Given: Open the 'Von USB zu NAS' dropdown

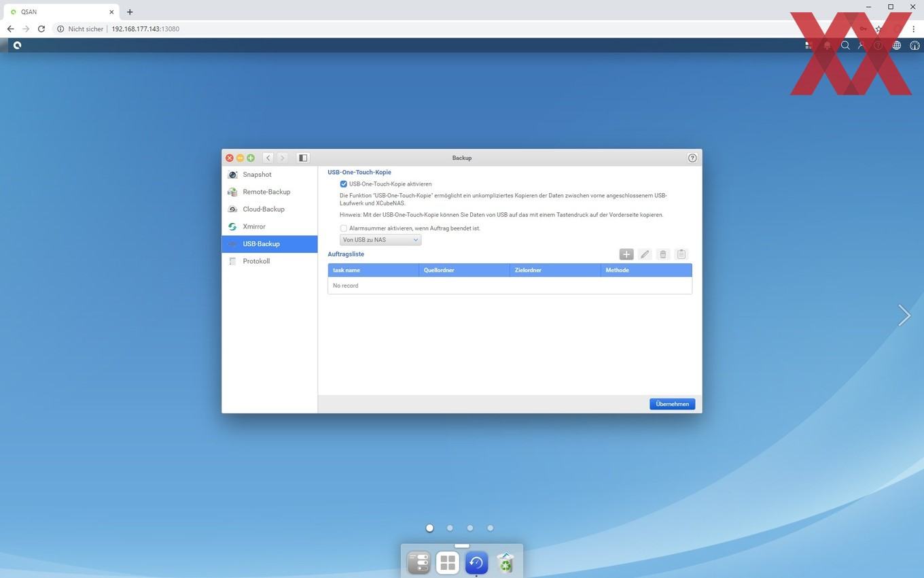Looking at the screenshot, I should 380,240.
